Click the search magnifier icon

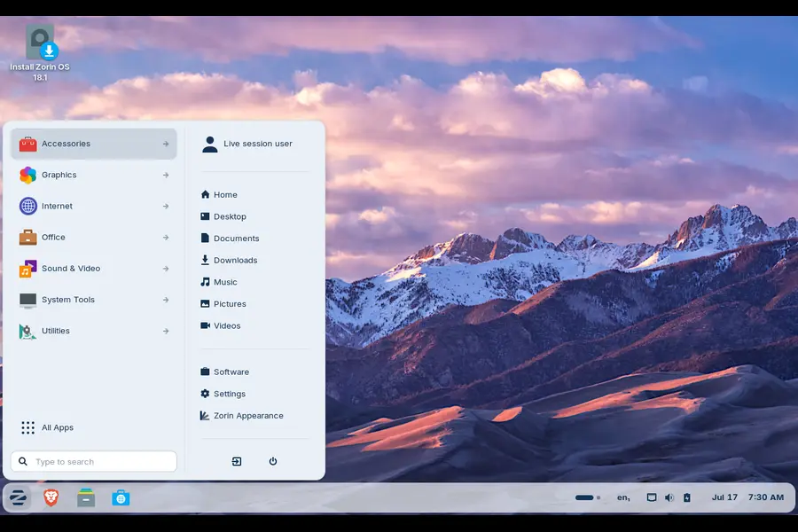click(x=23, y=461)
